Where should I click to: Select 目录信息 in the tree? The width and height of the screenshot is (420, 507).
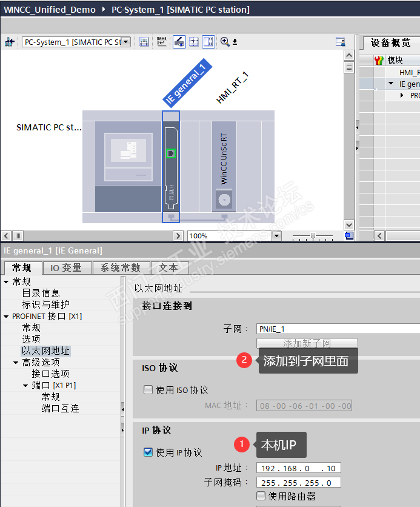tap(41, 293)
